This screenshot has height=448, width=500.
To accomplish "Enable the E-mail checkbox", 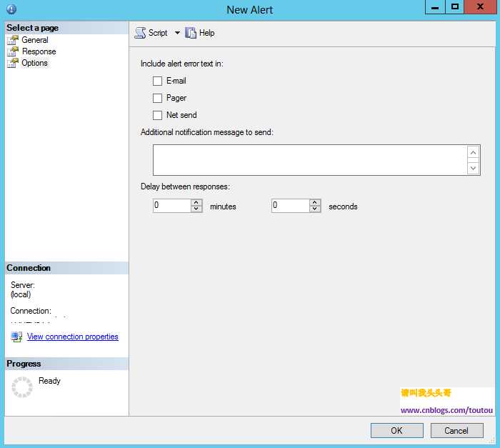I will [157, 81].
